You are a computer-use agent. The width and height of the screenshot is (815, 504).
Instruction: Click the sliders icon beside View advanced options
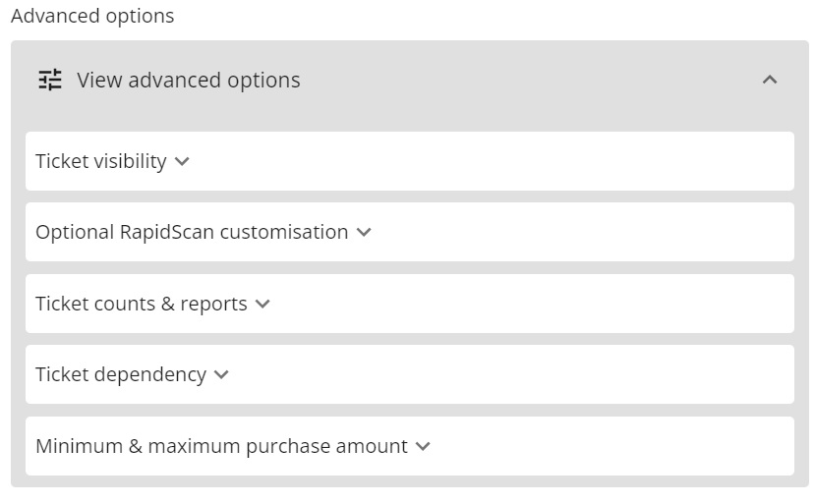click(x=50, y=80)
